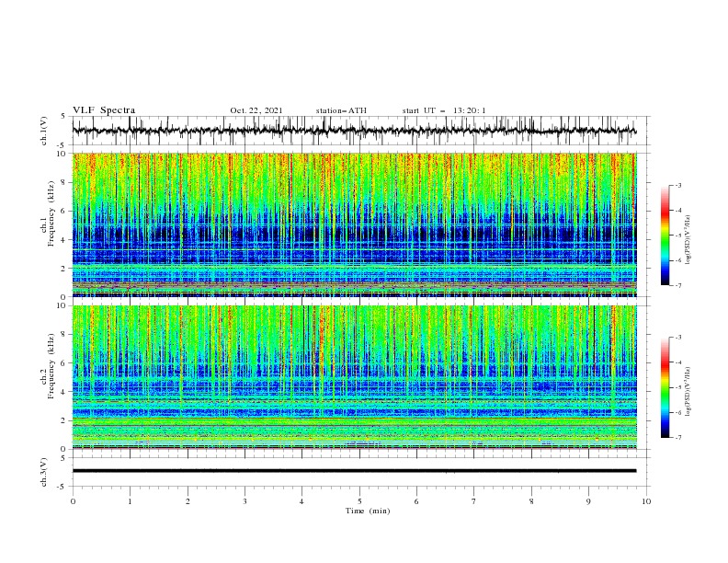Click the ch.2 spectrogram color scale bar
This screenshot has width=728, height=563.
pos(665,387)
